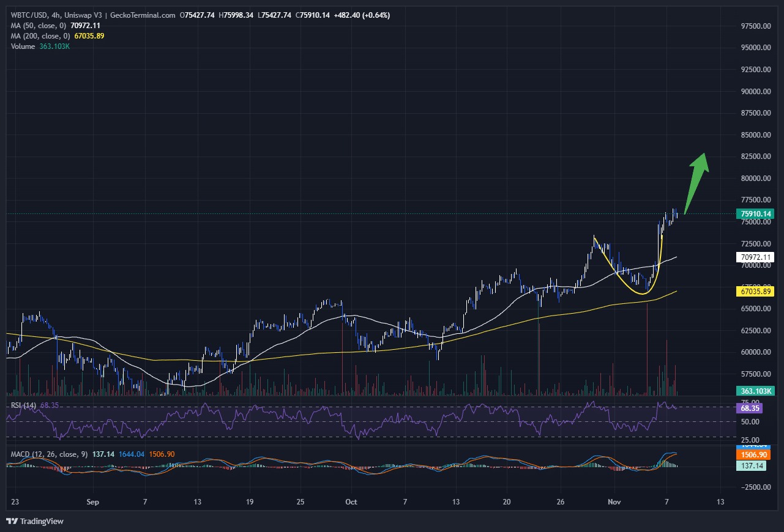
Task: Click the close value C75910.14 in header
Action: click(x=313, y=15)
